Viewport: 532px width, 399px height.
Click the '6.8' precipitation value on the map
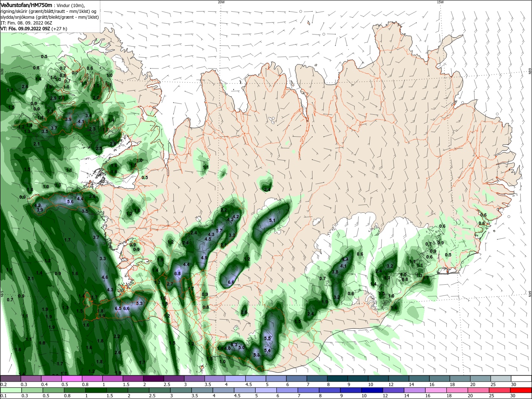tap(177, 274)
